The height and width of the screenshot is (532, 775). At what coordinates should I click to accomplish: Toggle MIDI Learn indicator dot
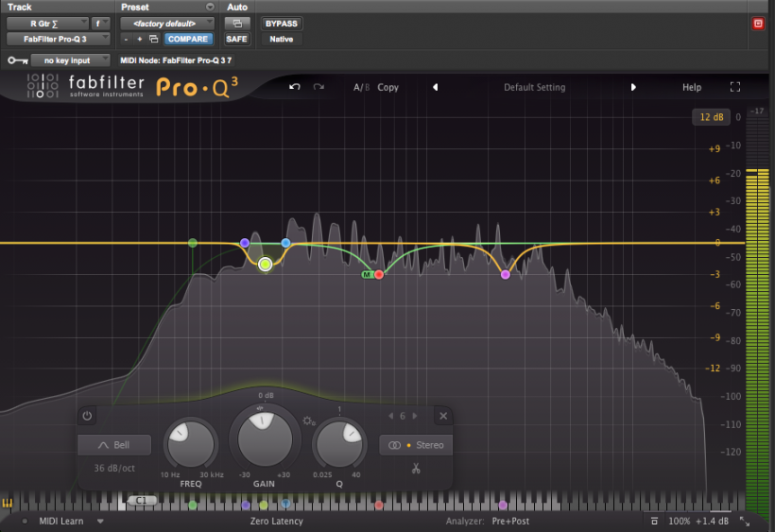(25, 521)
